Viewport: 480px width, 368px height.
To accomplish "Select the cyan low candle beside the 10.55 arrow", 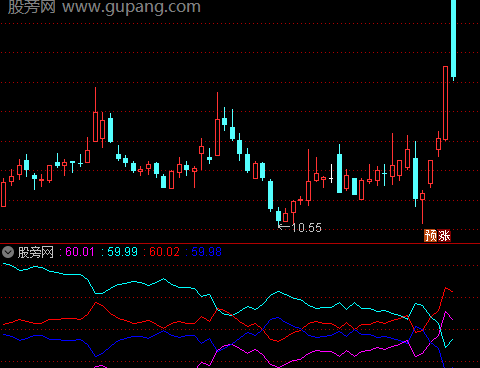I will (x=279, y=216).
